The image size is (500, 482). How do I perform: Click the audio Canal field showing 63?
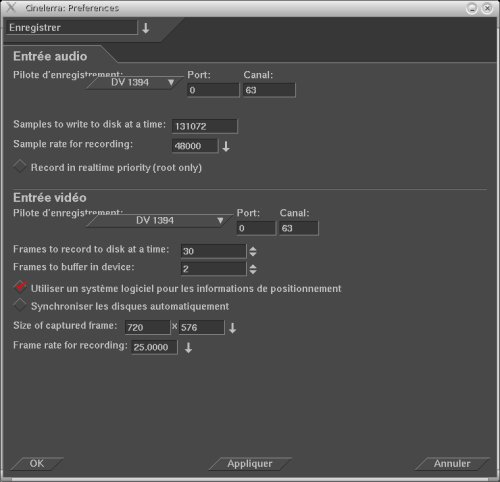[x=269, y=90]
